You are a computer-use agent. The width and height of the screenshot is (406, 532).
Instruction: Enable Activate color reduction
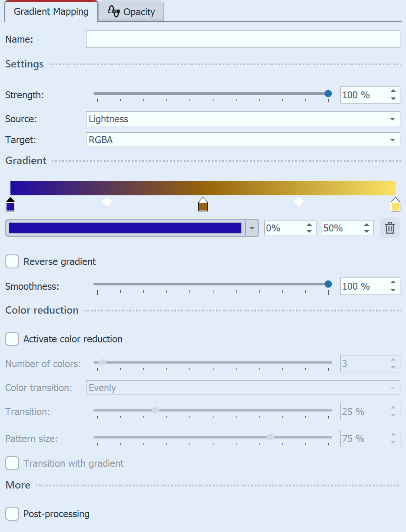click(x=12, y=339)
